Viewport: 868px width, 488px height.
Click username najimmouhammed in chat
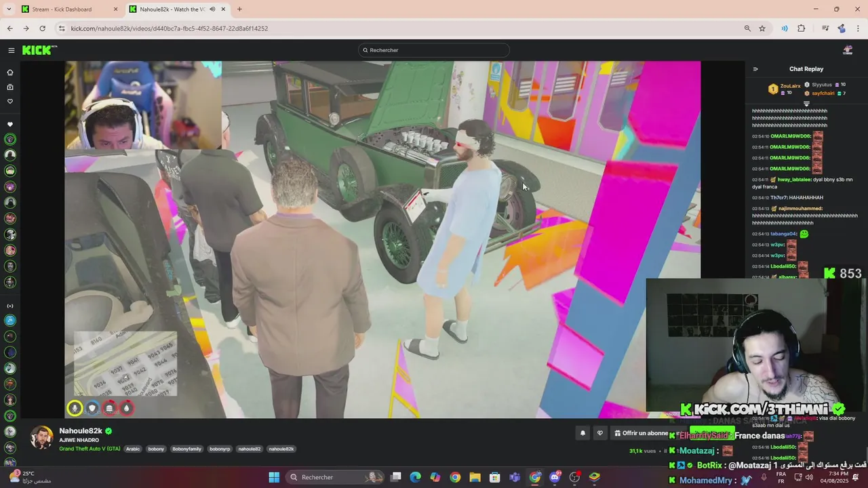[x=800, y=208]
